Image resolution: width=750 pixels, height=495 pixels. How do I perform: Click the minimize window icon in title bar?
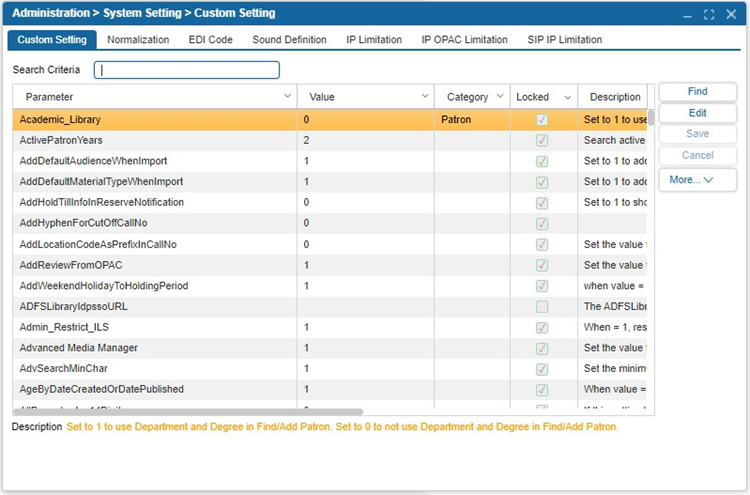pyautogui.click(x=686, y=14)
